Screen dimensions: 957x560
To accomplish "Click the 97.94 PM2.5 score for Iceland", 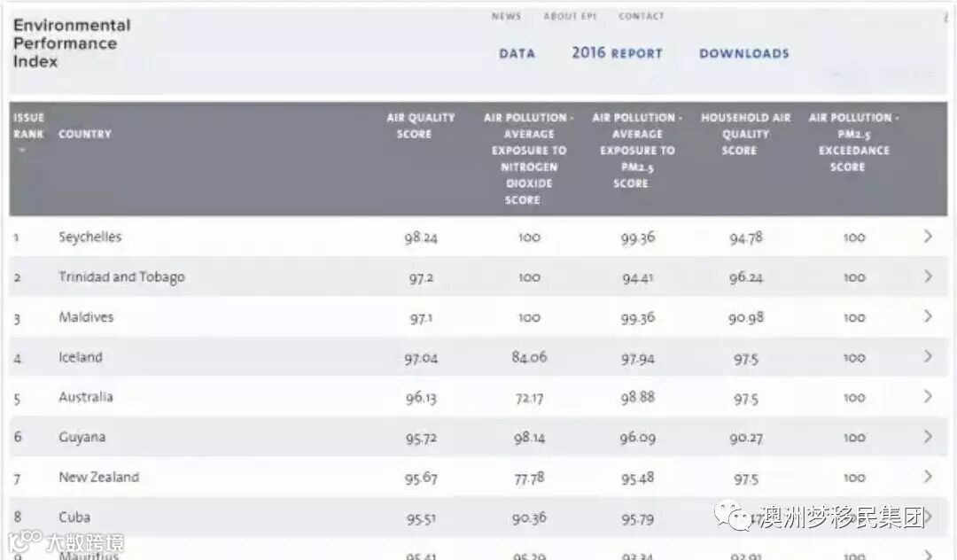I will (637, 358).
